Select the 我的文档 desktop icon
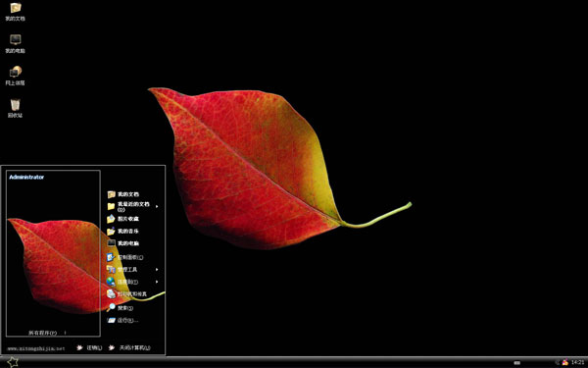The width and height of the screenshot is (588, 368). [15, 12]
